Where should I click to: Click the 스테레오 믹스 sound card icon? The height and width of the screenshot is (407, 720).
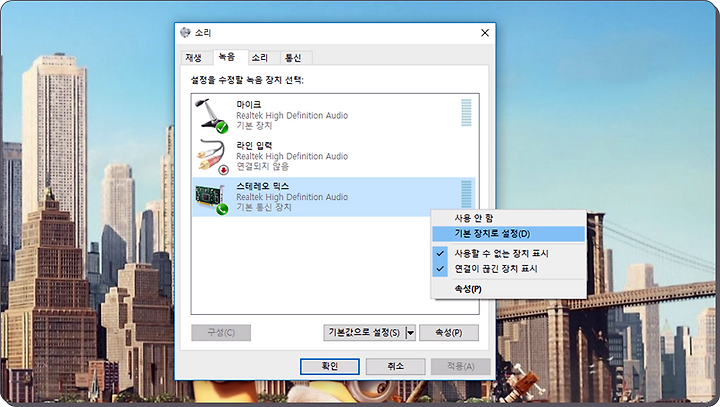tap(212, 199)
